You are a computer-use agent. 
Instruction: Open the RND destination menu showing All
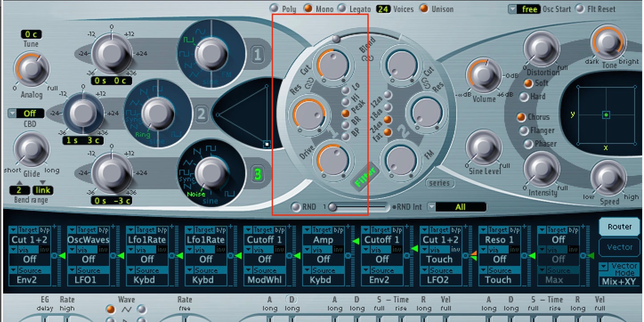click(431, 207)
